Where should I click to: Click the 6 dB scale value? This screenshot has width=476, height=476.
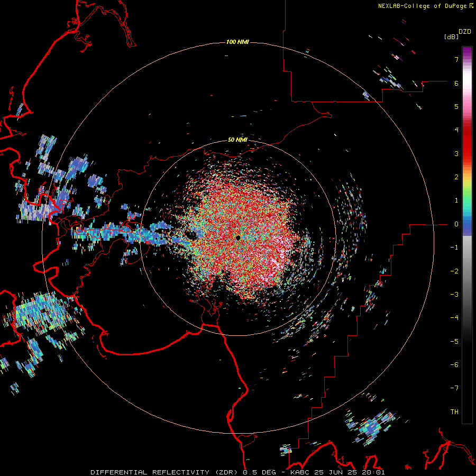pos(456,83)
